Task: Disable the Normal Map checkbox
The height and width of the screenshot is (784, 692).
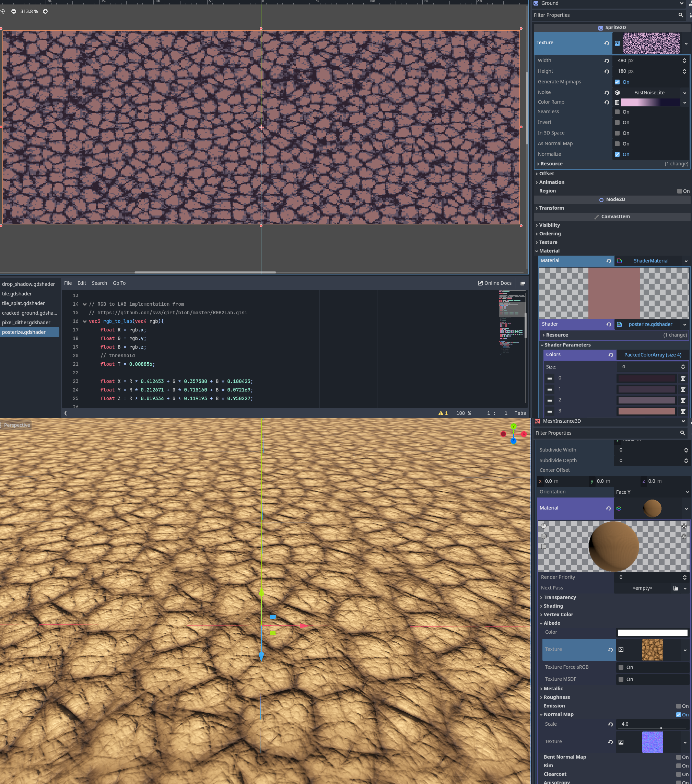Action: tap(678, 715)
